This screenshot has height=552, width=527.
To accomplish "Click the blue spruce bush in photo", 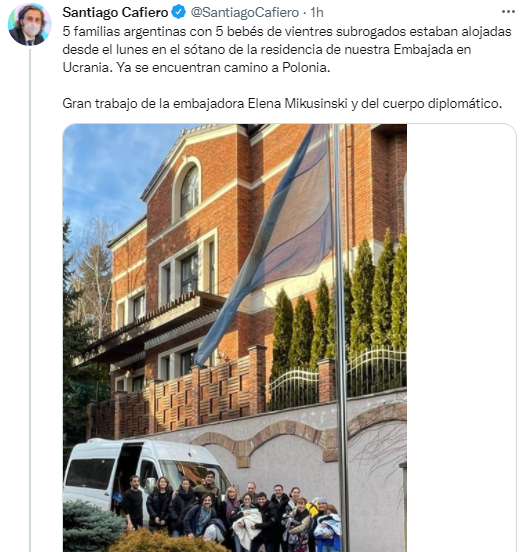I will click(92, 525).
